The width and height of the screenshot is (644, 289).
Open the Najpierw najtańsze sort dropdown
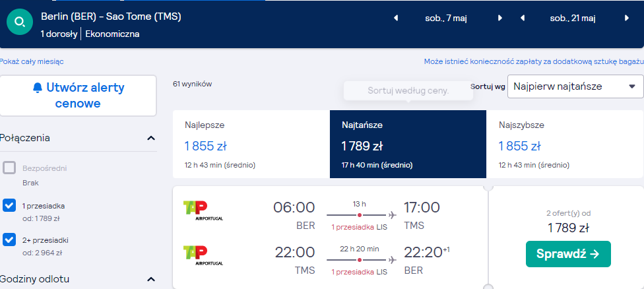coord(575,86)
